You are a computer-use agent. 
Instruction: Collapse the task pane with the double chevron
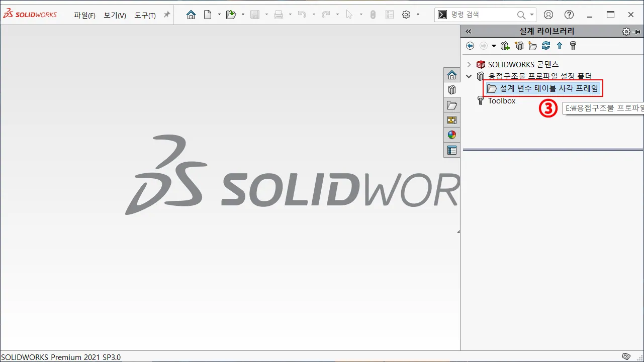click(x=469, y=31)
